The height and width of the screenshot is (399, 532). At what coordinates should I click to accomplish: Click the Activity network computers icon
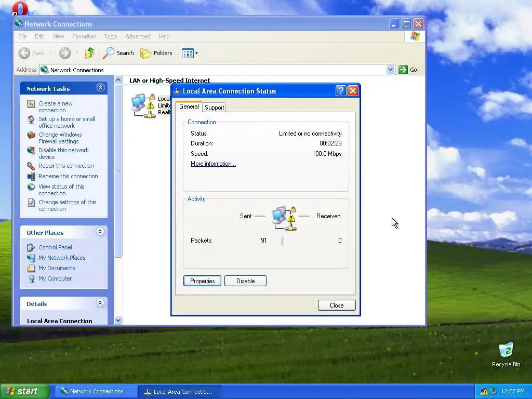point(284,219)
